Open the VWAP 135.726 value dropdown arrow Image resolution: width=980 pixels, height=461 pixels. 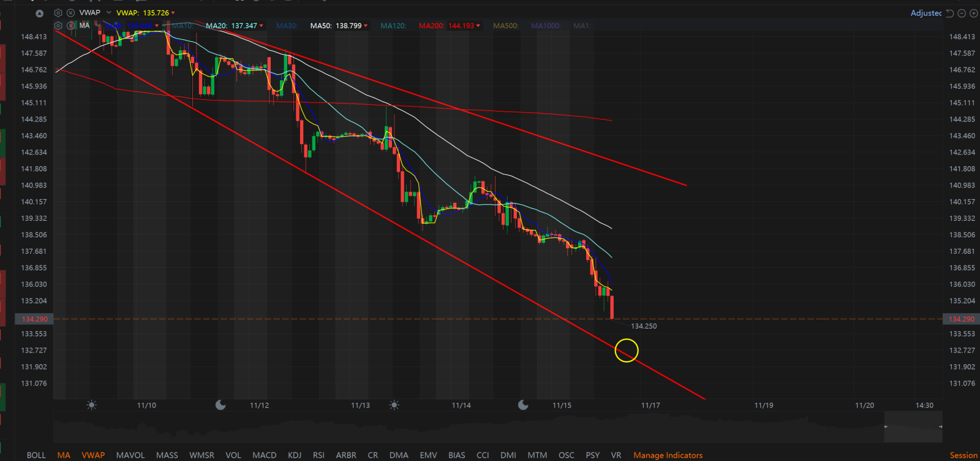tap(173, 13)
